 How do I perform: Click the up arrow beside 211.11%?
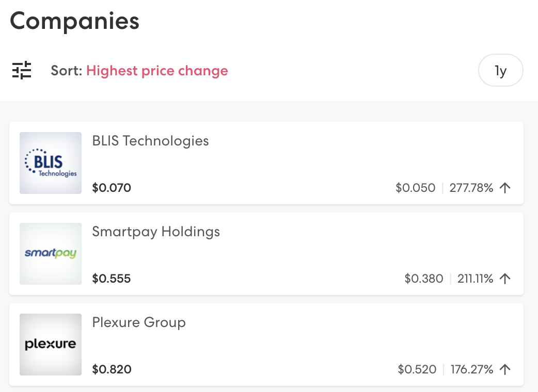point(505,279)
